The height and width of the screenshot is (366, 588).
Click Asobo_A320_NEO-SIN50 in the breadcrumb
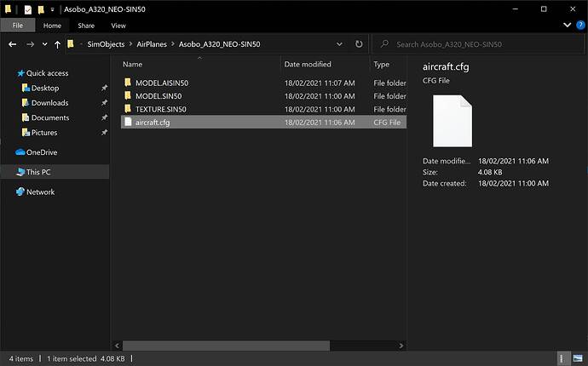(219, 44)
